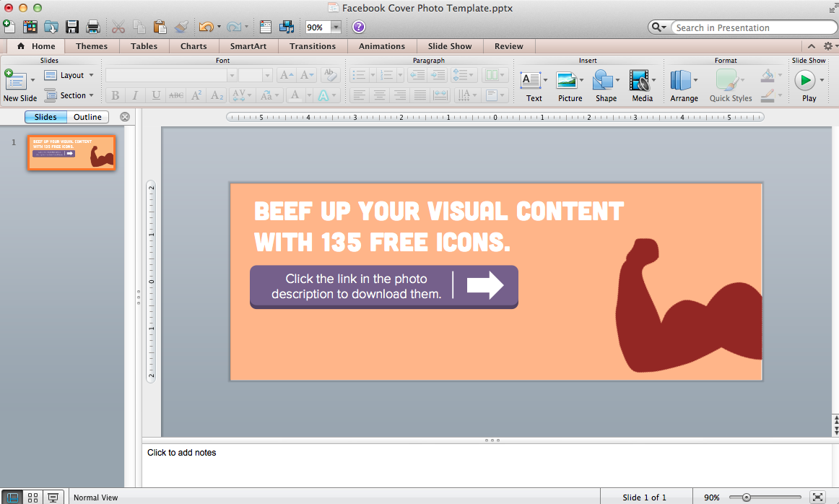Select the Slides sidebar button
The height and width of the screenshot is (504, 839).
click(45, 117)
